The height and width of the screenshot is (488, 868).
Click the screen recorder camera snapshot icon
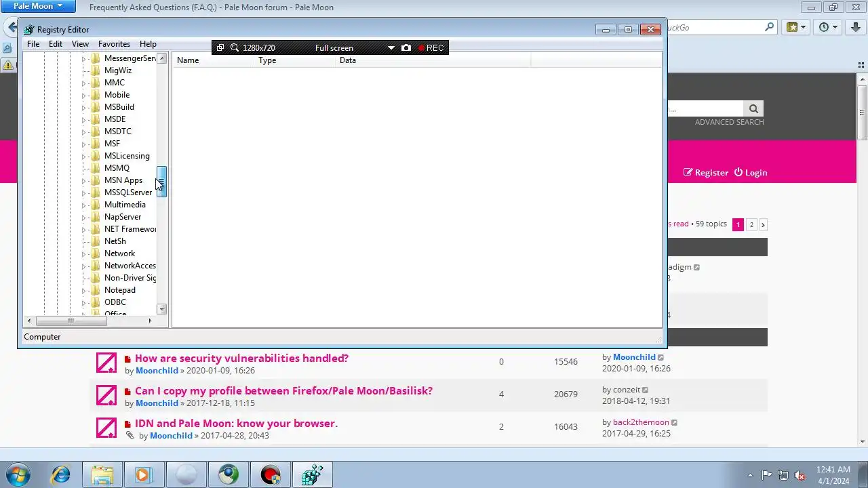click(406, 47)
